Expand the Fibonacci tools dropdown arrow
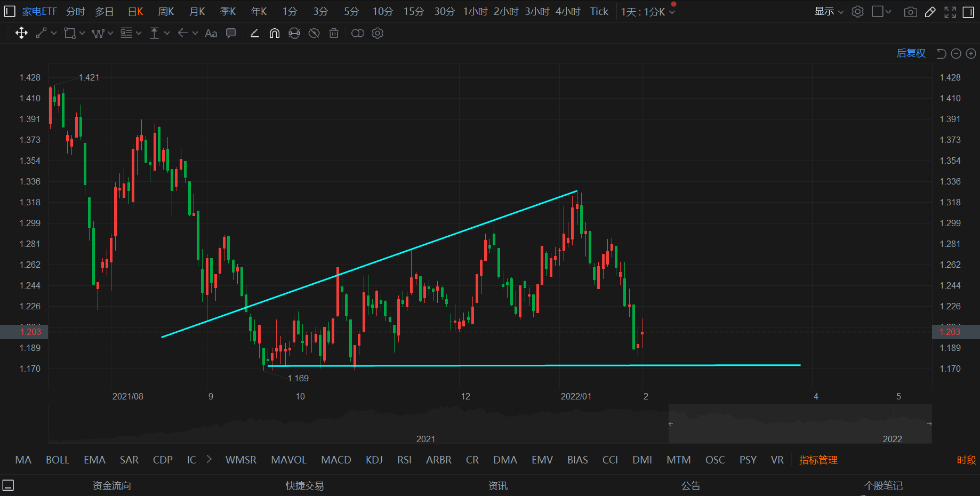This screenshot has width=980, height=496. 139,33
